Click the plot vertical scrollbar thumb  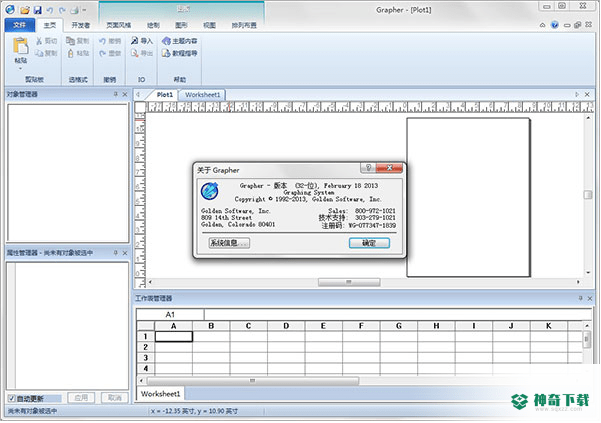coord(588,195)
